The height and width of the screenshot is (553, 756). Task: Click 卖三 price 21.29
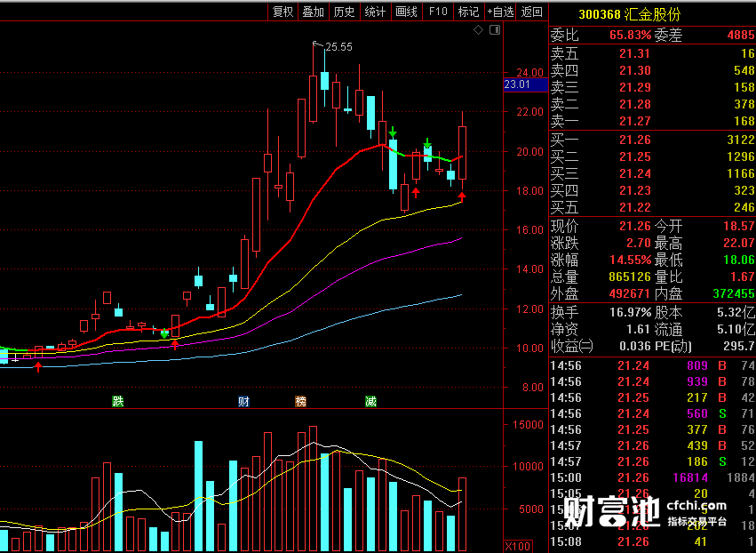pyautogui.click(x=634, y=87)
